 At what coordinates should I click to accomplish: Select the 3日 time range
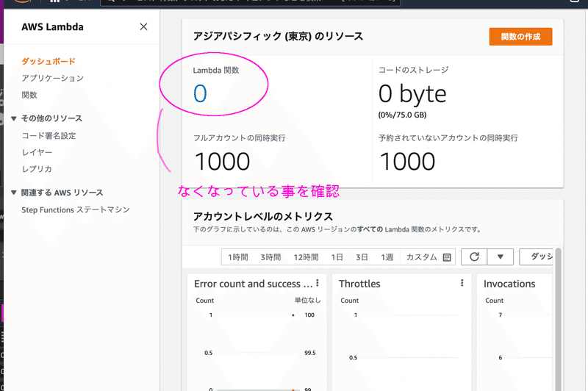pyautogui.click(x=362, y=257)
